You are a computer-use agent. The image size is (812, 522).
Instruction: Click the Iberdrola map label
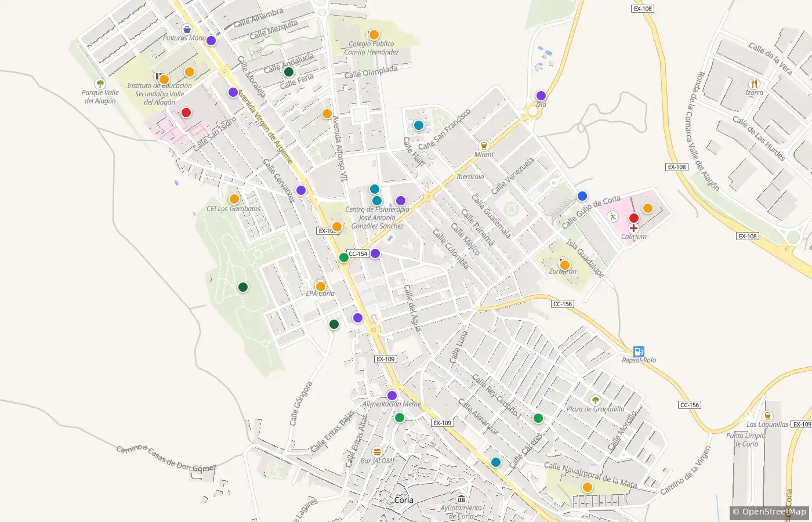pos(470,177)
